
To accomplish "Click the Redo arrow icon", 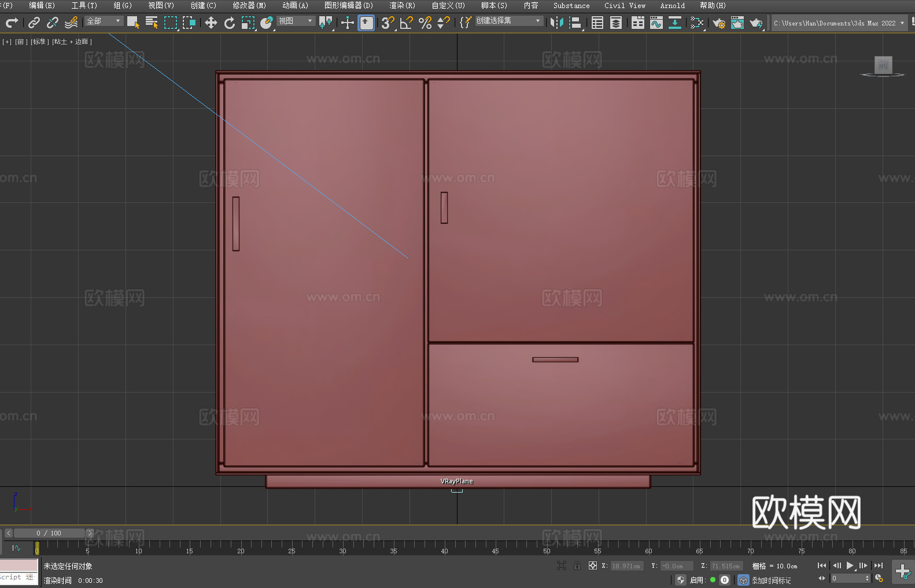I will [12, 23].
